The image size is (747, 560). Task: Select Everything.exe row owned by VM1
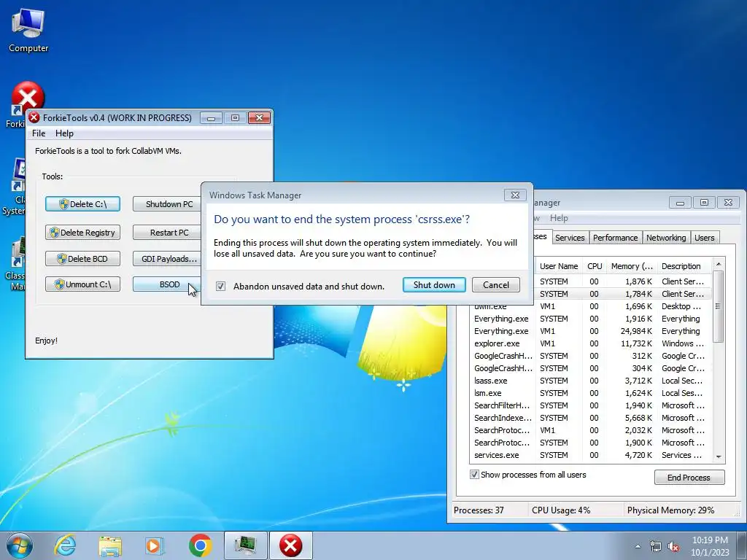coord(589,331)
